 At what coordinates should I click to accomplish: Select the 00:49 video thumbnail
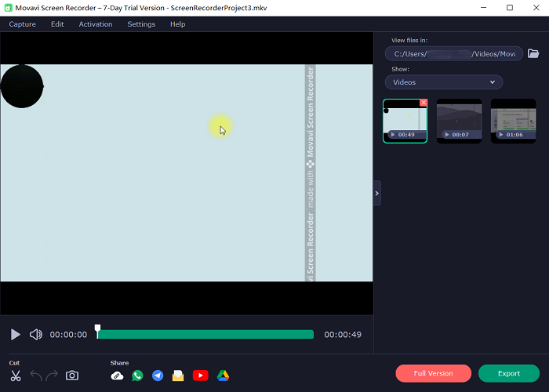pos(405,121)
